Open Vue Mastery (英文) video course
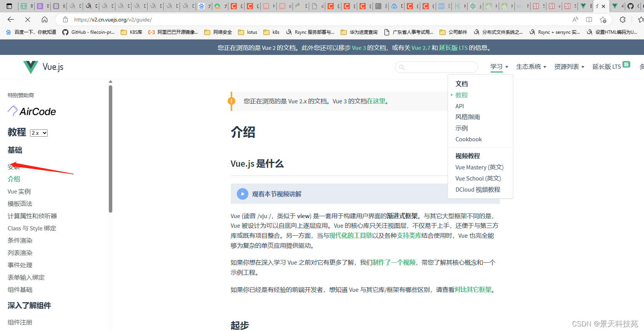Image resolution: width=644 pixels, height=331 pixels. [x=479, y=167]
